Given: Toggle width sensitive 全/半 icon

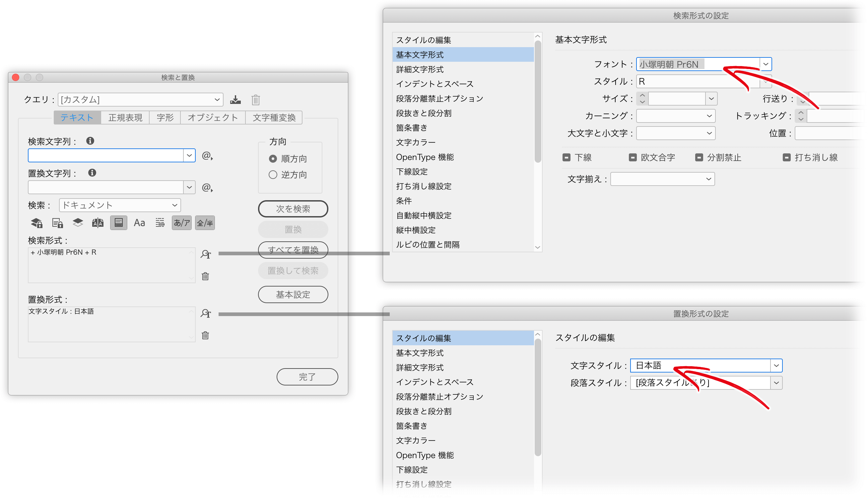Looking at the screenshot, I should [205, 223].
